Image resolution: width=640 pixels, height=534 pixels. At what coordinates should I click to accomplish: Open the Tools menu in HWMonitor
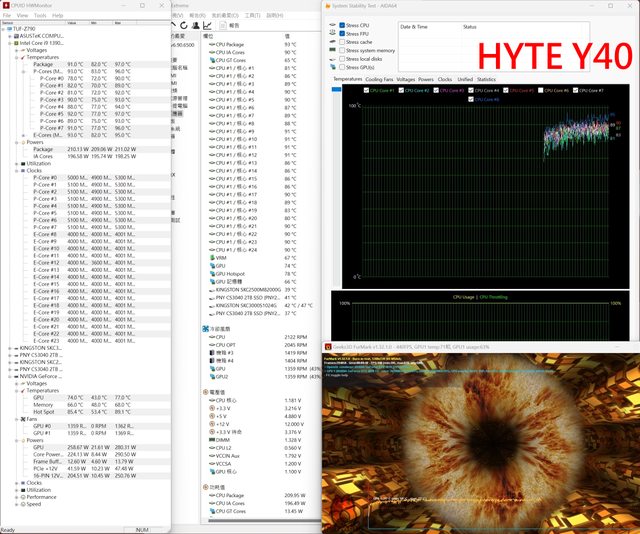[40, 15]
